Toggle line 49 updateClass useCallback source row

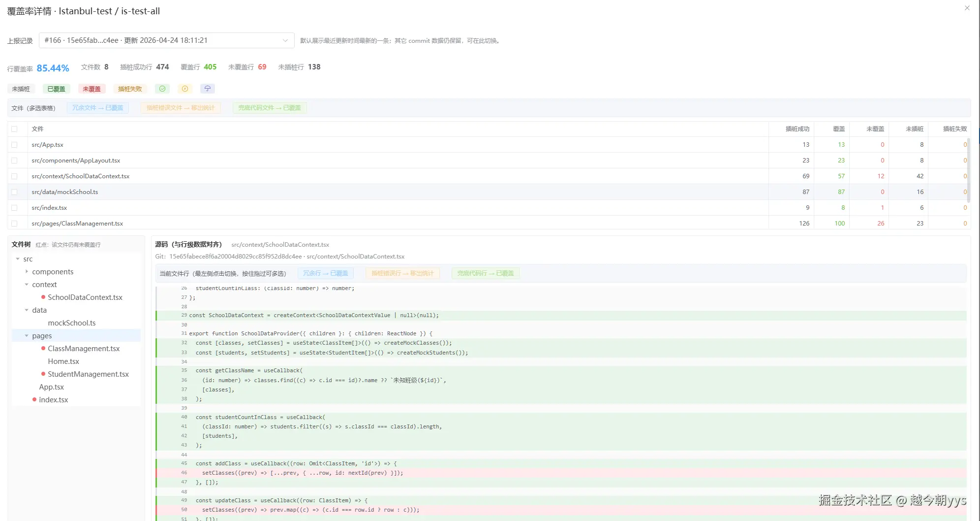[561, 500]
